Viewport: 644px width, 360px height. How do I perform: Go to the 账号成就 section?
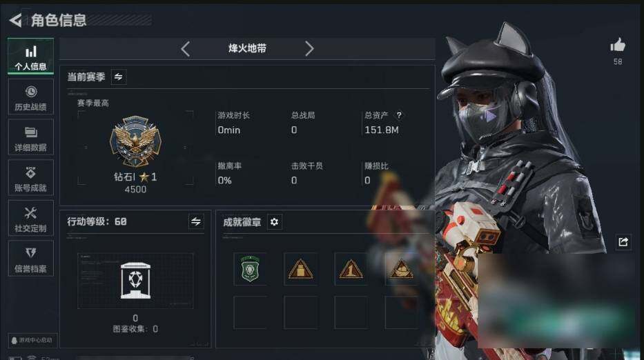click(31, 178)
